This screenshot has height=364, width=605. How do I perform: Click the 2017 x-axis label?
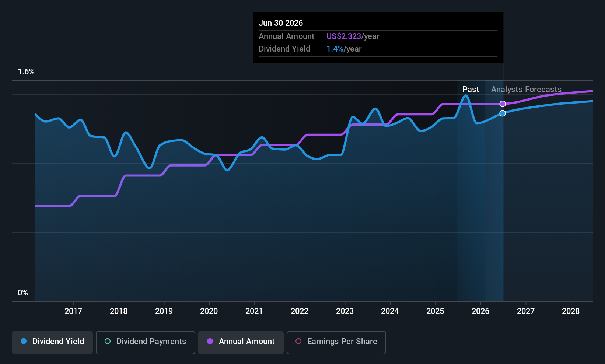click(73, 311)
